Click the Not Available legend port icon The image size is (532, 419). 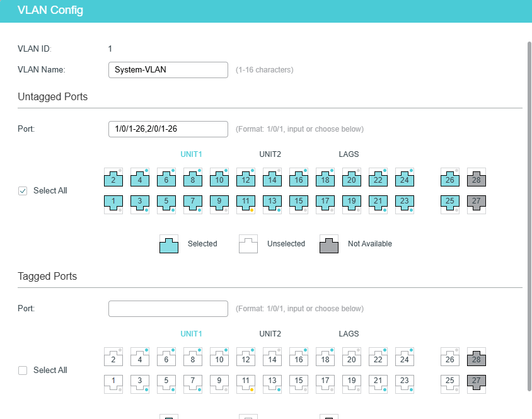pos(329,244)
